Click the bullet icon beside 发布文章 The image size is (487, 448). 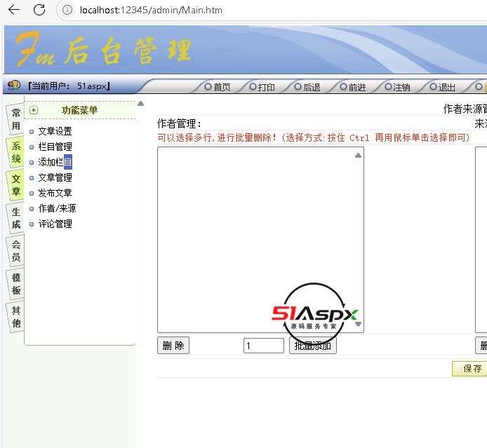point(32,194)
